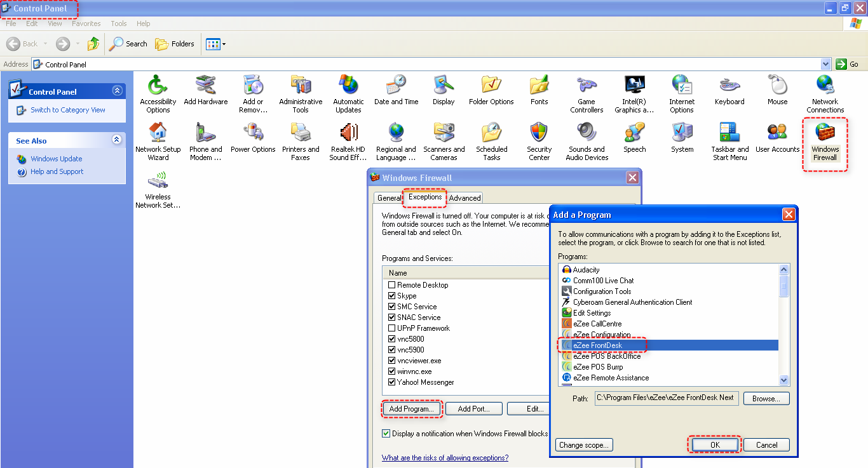Open Phone and Modem options icon
Image resolution: width=868 pixels, height=468 pixels.
coord(205,133)
